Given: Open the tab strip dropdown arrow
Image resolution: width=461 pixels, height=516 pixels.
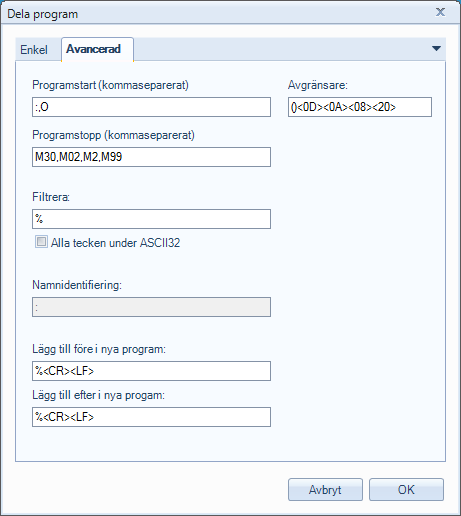Looking at the screenshot, I should [x=436, y=49].
